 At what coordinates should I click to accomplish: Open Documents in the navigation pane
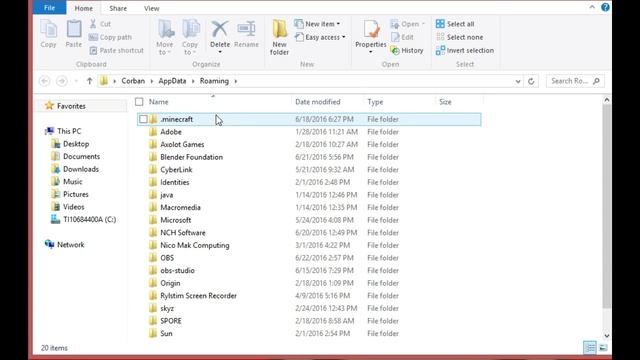point(76,156)
